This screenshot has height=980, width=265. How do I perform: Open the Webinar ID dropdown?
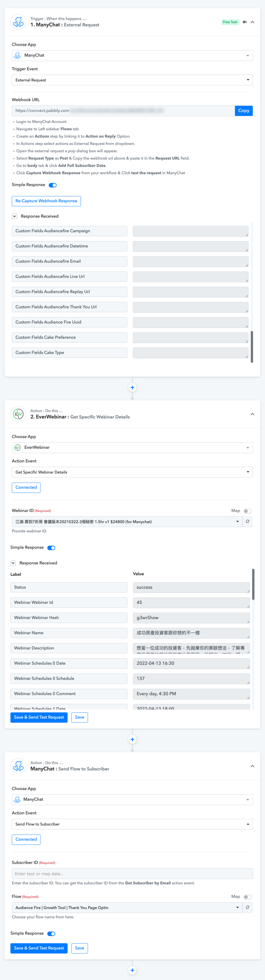pos(127,522)
